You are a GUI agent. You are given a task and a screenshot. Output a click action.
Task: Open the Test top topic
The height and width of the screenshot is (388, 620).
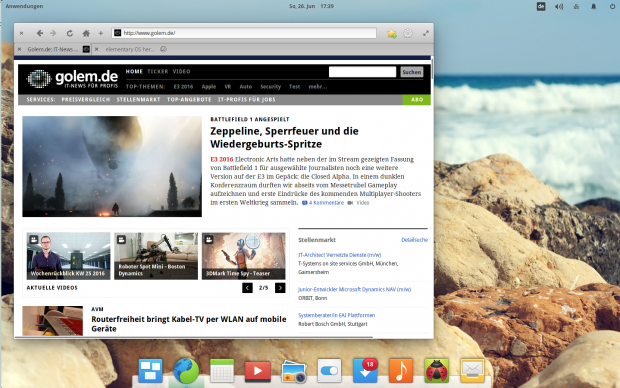295,87
